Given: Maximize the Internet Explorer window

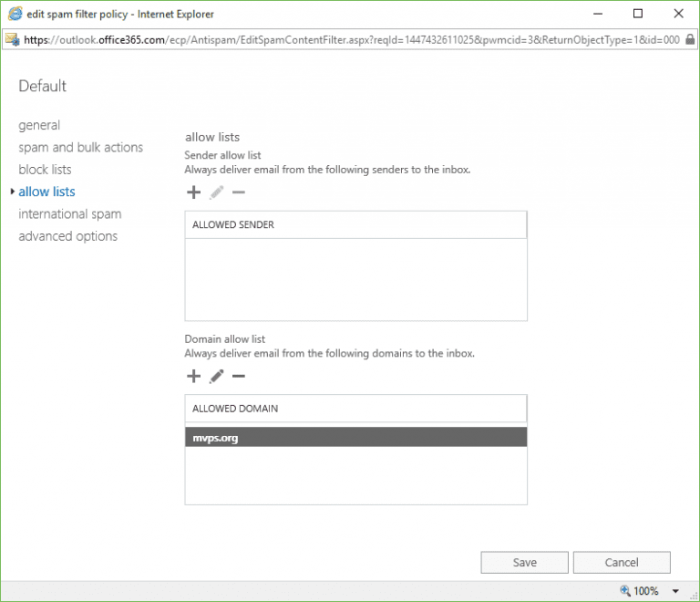Looking at the screenshot, I should pyautogui.click(x=638, y=14).
